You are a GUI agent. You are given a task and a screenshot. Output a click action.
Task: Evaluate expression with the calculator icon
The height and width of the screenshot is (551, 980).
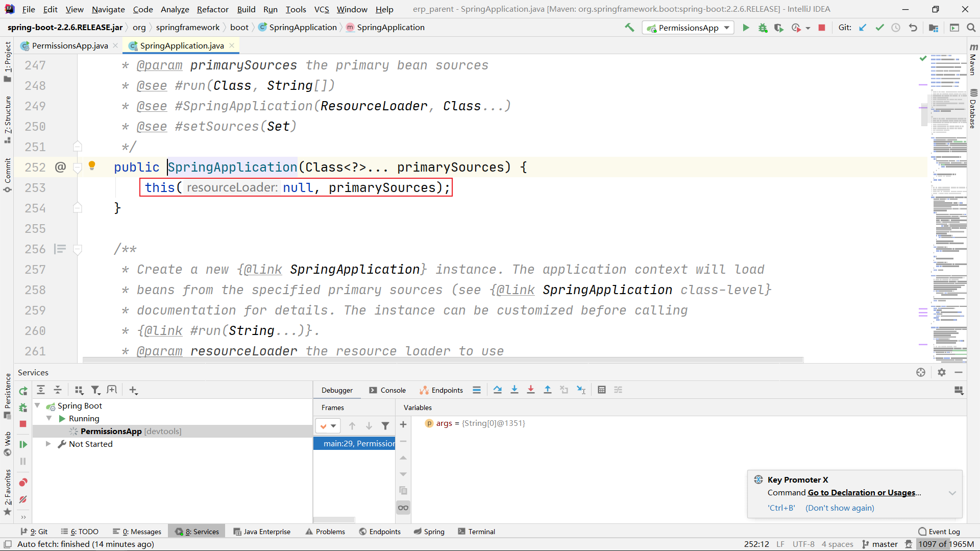pos(602,390)
